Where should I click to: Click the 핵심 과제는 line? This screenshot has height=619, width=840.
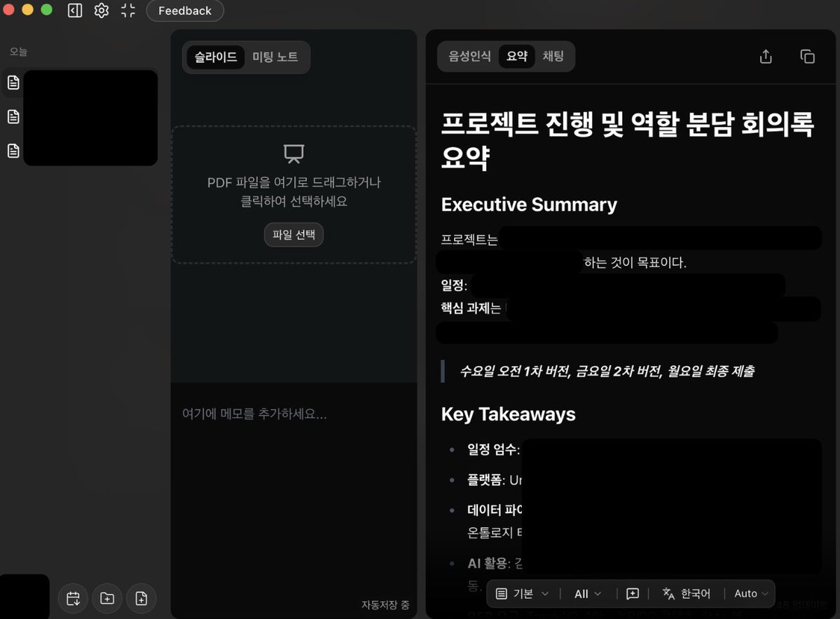pyautogui.click(x=471, y=308)
